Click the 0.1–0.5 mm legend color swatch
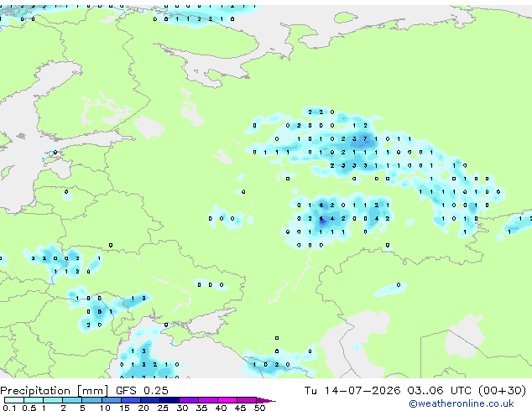This screenshot has width=532, height=411. [x=14, y=400]
